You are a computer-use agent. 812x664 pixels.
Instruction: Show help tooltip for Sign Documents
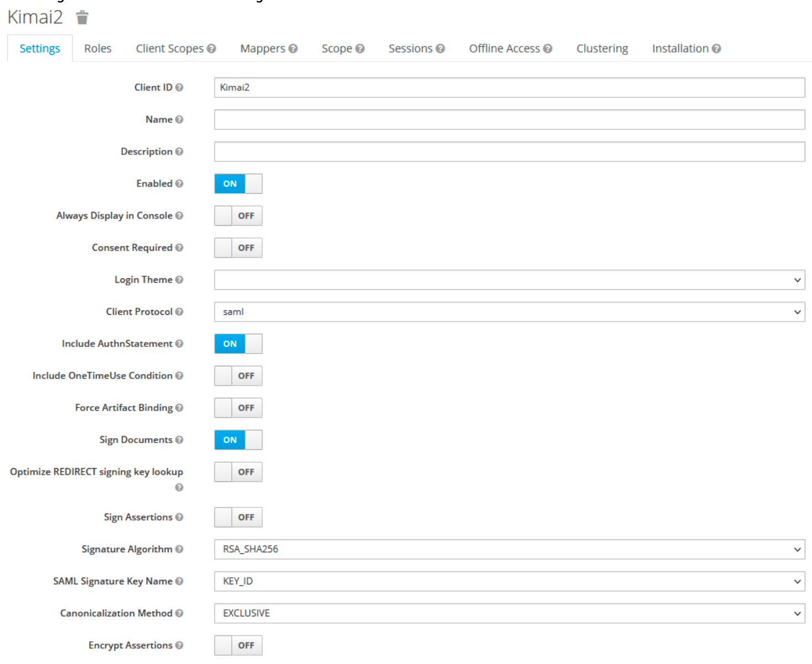(179, 440)
